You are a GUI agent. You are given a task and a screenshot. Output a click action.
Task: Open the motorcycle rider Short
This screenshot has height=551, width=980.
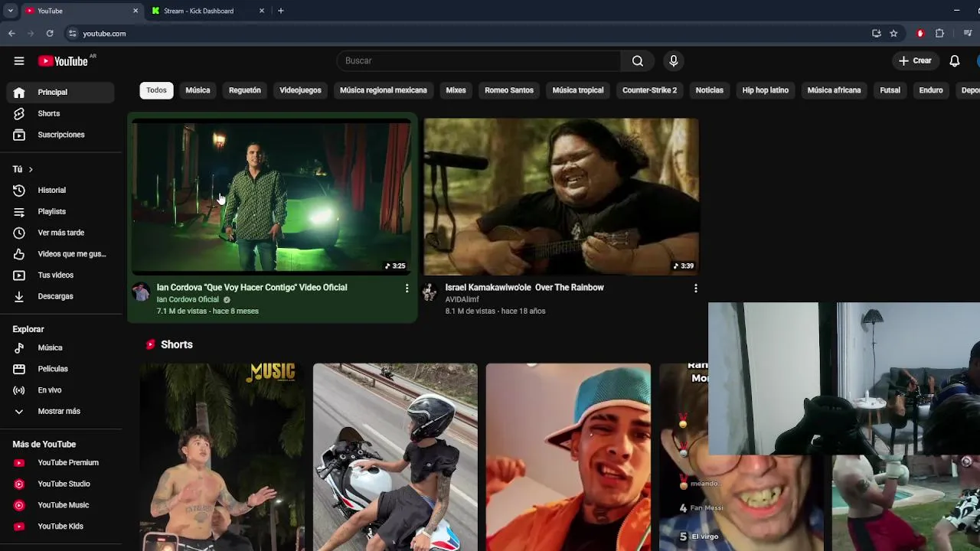[x=395, y=457]
